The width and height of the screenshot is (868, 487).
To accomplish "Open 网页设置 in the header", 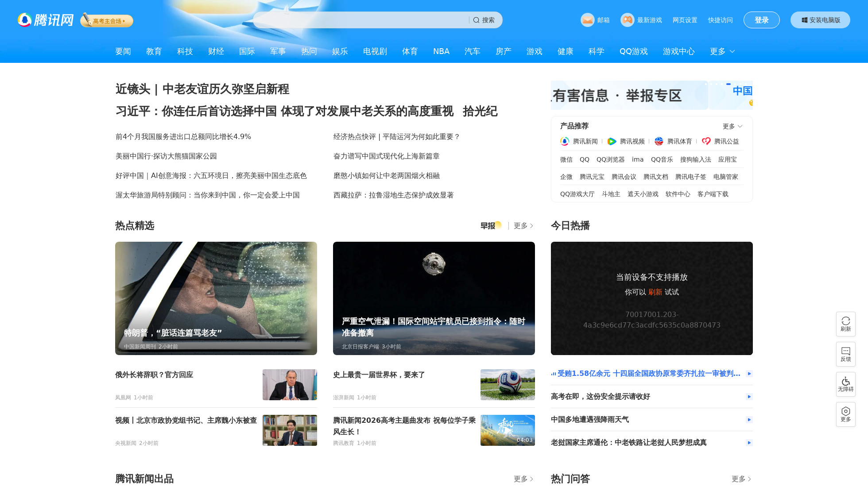I will [x=685, y=20].
